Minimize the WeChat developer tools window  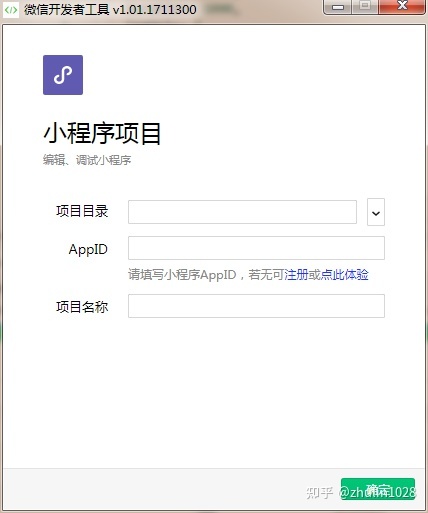[337, 7]
